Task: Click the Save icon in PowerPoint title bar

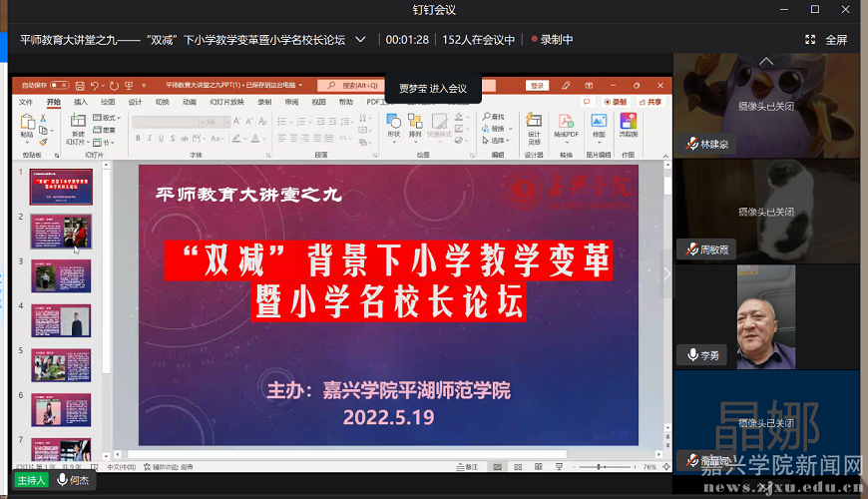Action: click(x=80, y=86)
